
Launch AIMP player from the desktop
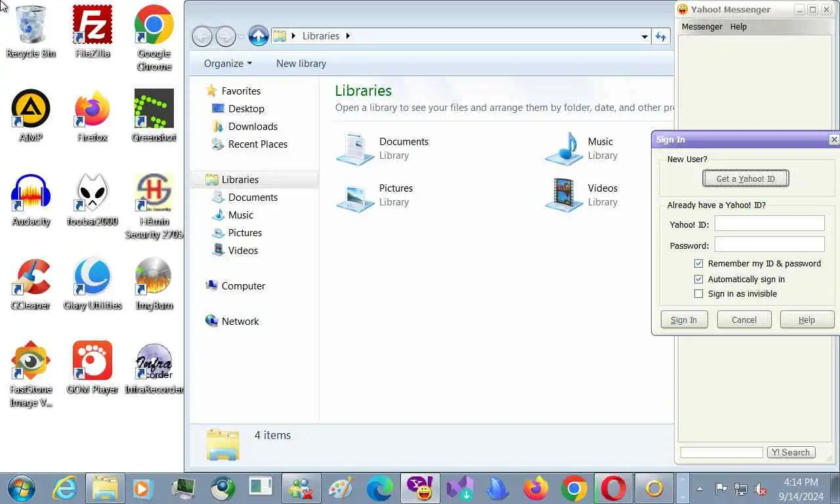pyautogui.click(x=30, y=115)
